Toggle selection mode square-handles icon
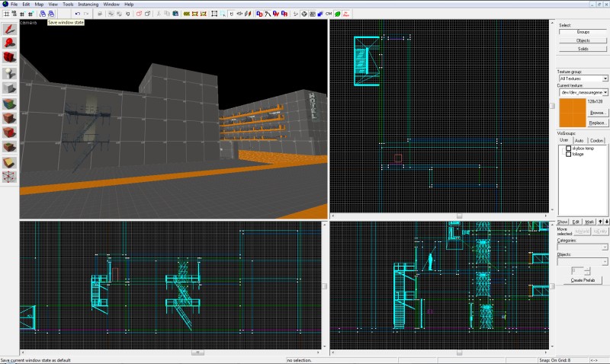Screen dimensions: 610x364 click(214, 14)
